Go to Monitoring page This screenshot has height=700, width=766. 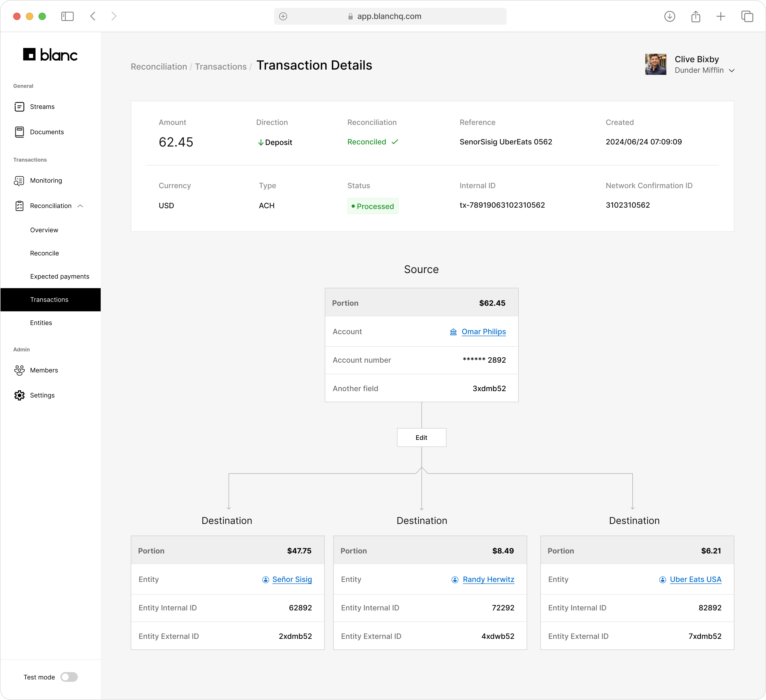click(46, 181)
